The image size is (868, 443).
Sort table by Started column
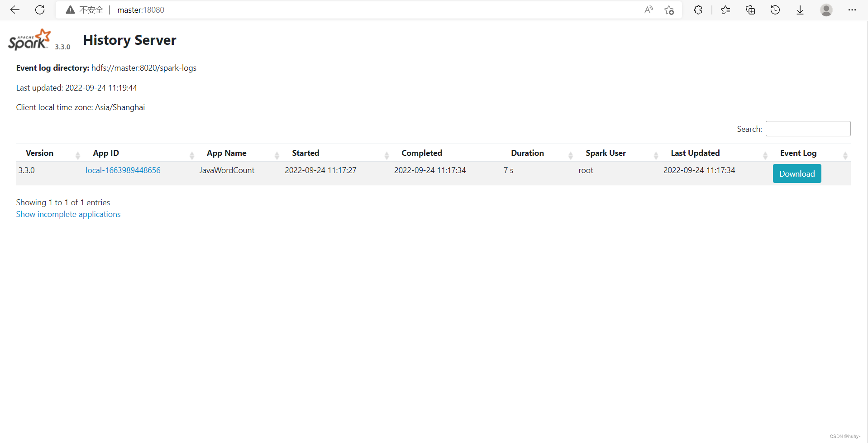305,153
